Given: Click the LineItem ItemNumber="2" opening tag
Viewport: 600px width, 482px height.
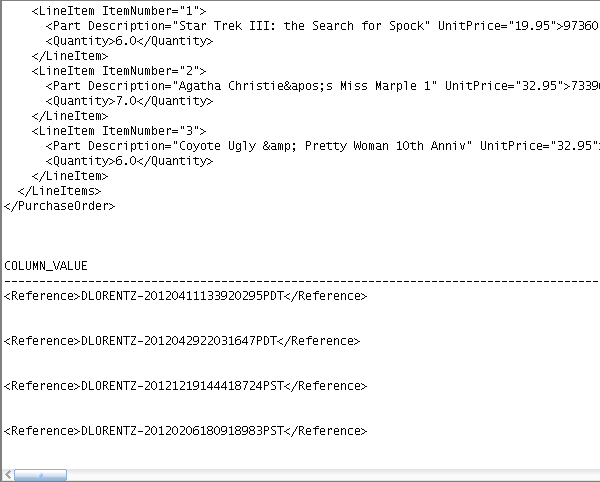Looking at the screenshot, I should [118, 71].
